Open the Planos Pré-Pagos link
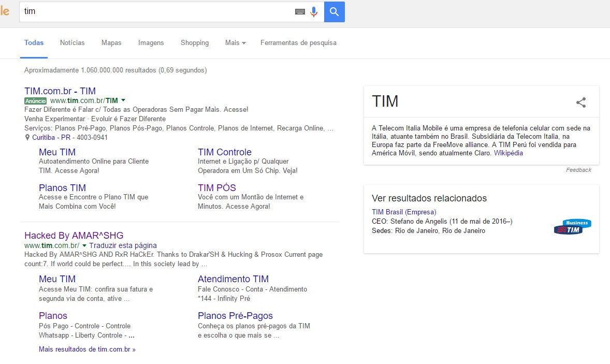This screenshot has height=364, width=610. coord(236,316)
